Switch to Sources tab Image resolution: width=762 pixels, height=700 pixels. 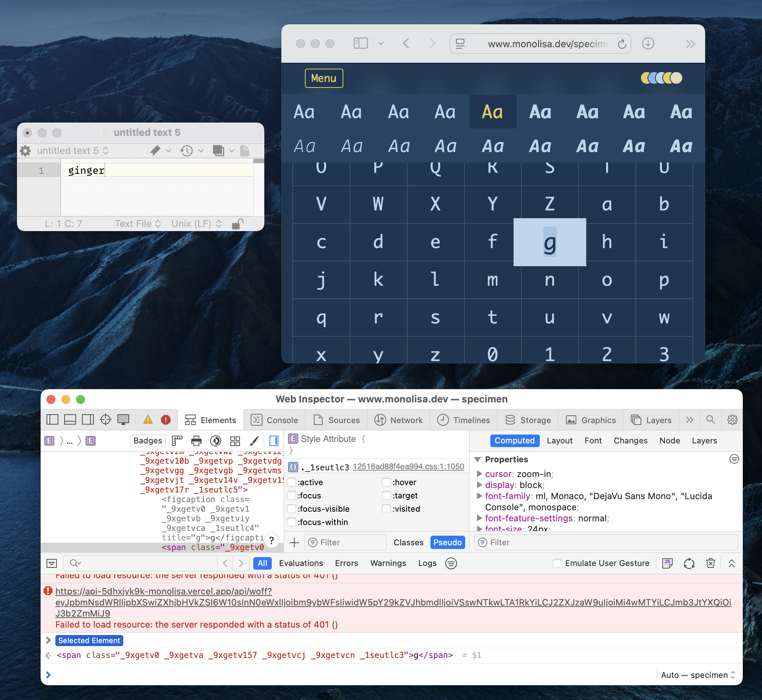pos(337,420)
